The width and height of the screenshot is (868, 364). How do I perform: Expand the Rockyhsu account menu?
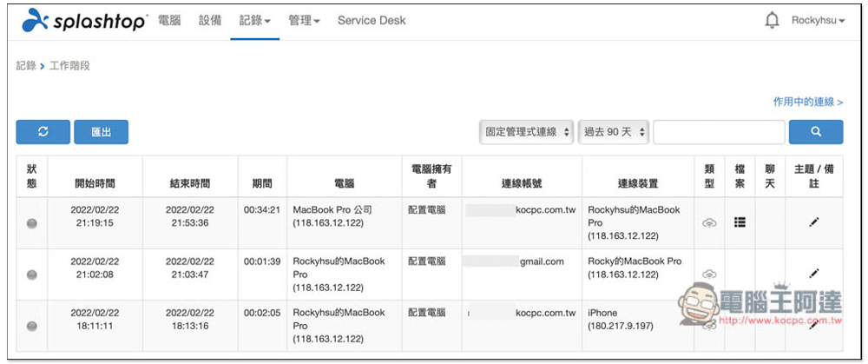click(818, 20)
